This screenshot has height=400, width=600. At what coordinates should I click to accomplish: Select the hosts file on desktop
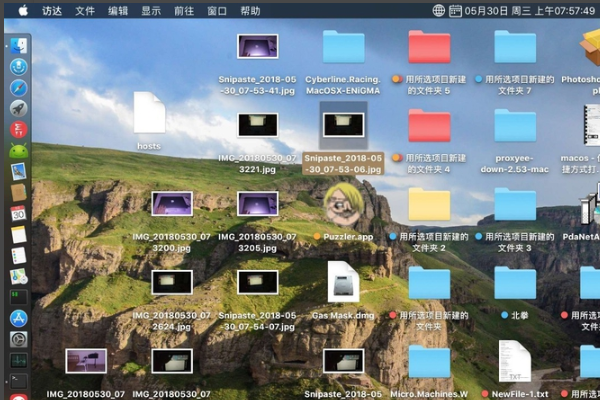pos(149,113)
